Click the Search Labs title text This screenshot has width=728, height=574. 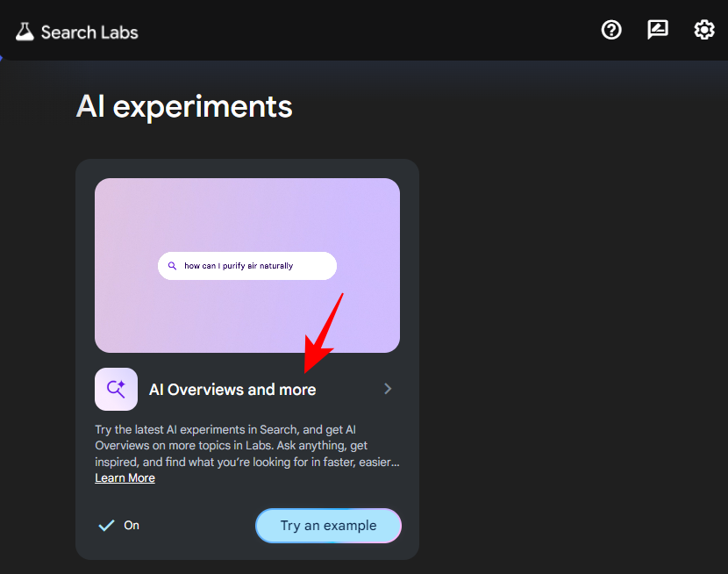(x=89, y=32)
